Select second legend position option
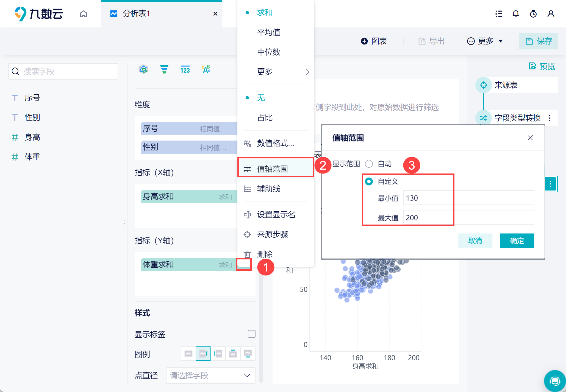Screen dimensions: 566x392 203,354
